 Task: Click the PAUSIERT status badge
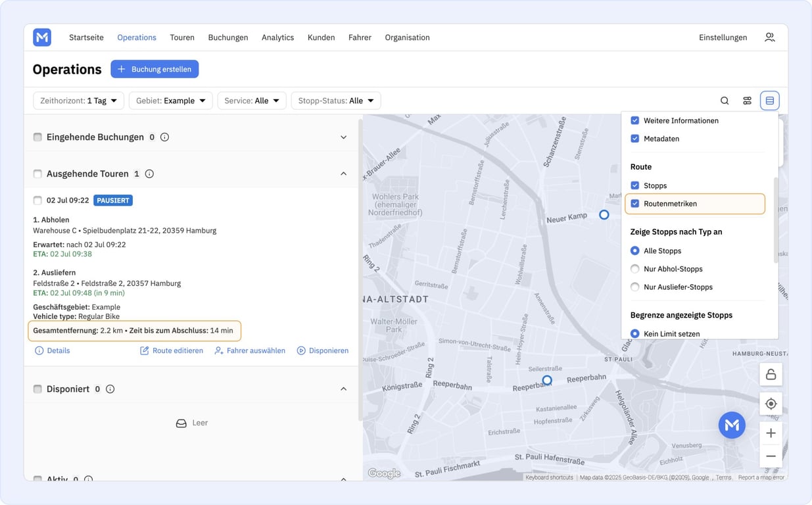click(113, 201)
